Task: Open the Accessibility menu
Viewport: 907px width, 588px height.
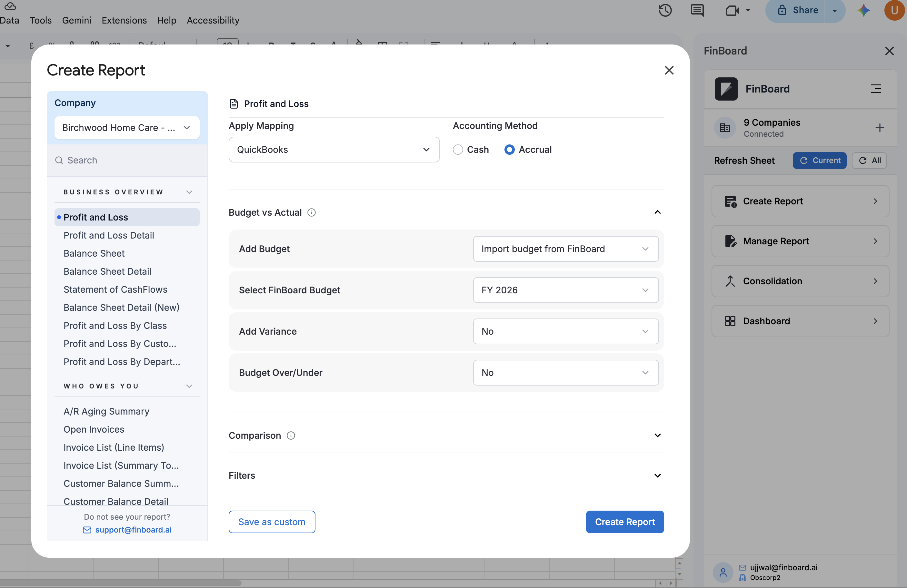Action: pos(213,20)
